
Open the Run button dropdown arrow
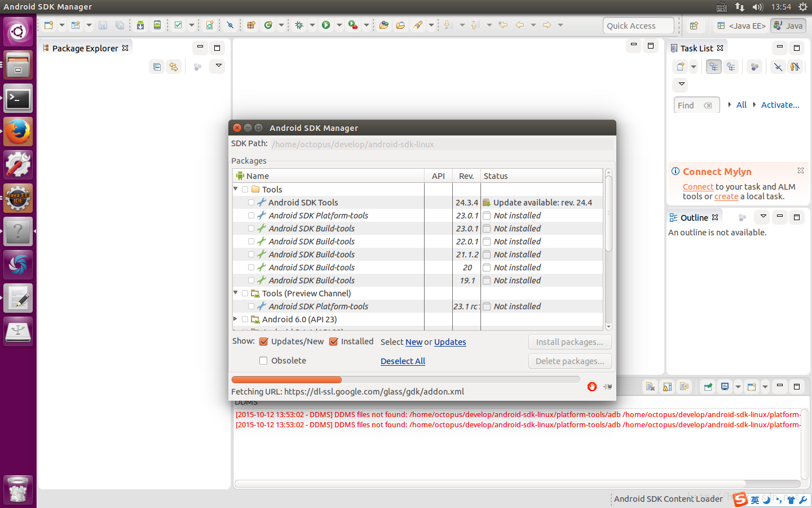click(339, 25)
